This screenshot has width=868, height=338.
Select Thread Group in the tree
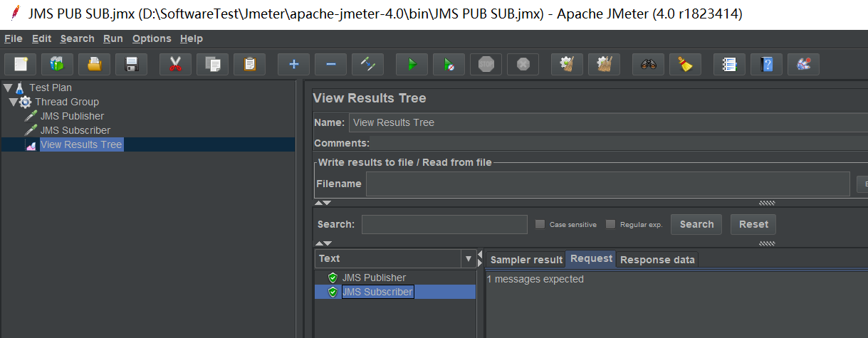pos(67,102)
